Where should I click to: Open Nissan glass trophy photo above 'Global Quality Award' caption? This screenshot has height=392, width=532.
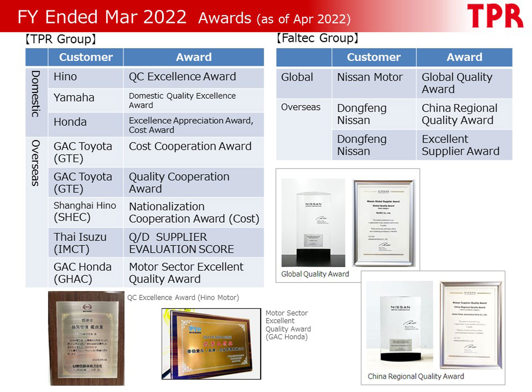(x=313, y=223)
